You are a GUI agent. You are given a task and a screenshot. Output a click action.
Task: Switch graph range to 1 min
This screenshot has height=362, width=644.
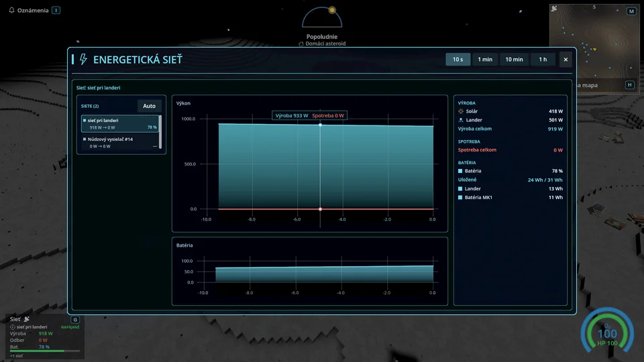point(485,60)
